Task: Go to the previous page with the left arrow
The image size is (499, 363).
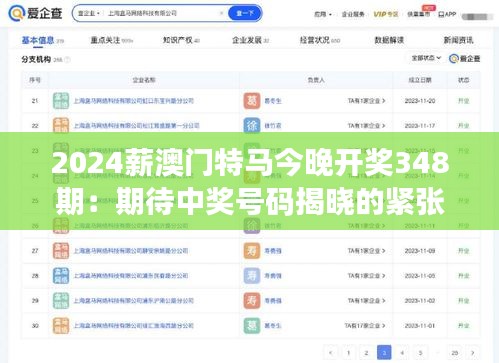Action: [330, 353]
